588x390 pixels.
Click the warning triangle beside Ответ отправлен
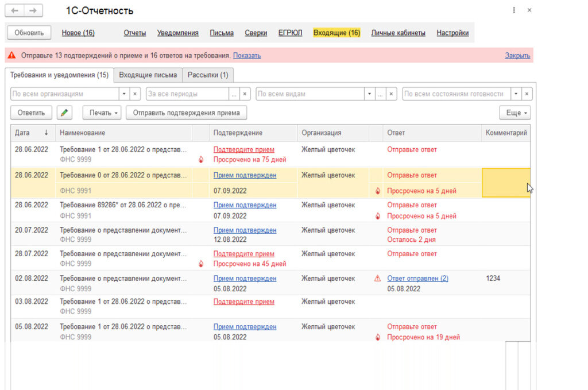coord(378,278)
